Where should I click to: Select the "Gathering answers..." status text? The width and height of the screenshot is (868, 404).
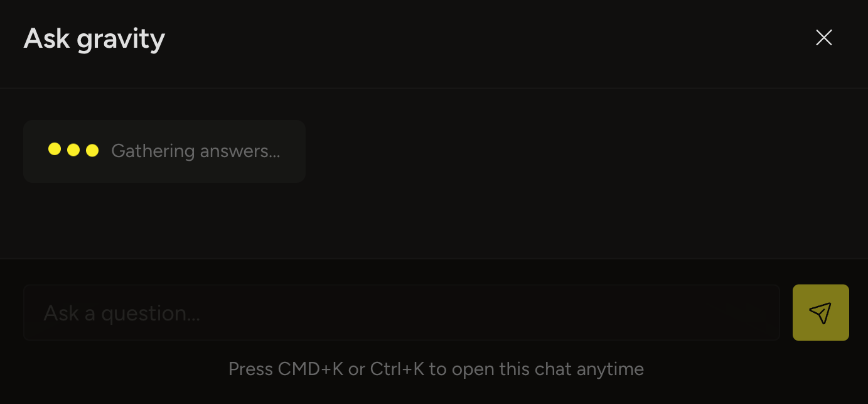point(196,151)
